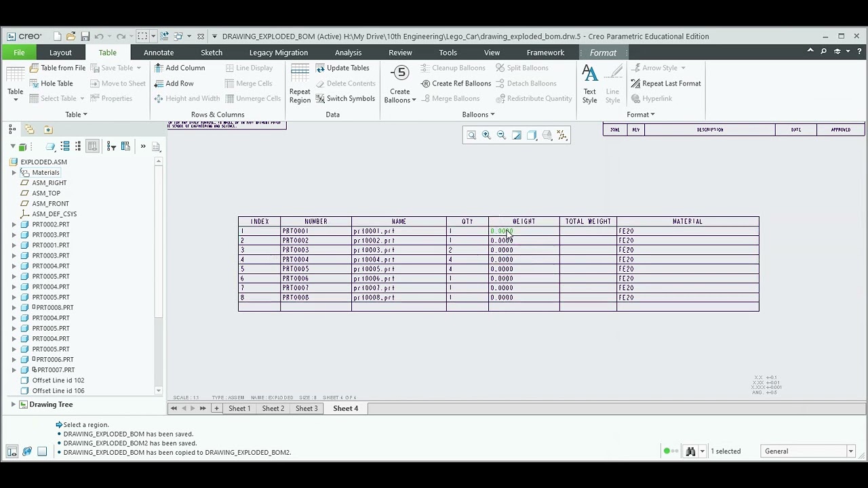
Task: Click the Open folder icon in quick access
Action: (71, 36)
